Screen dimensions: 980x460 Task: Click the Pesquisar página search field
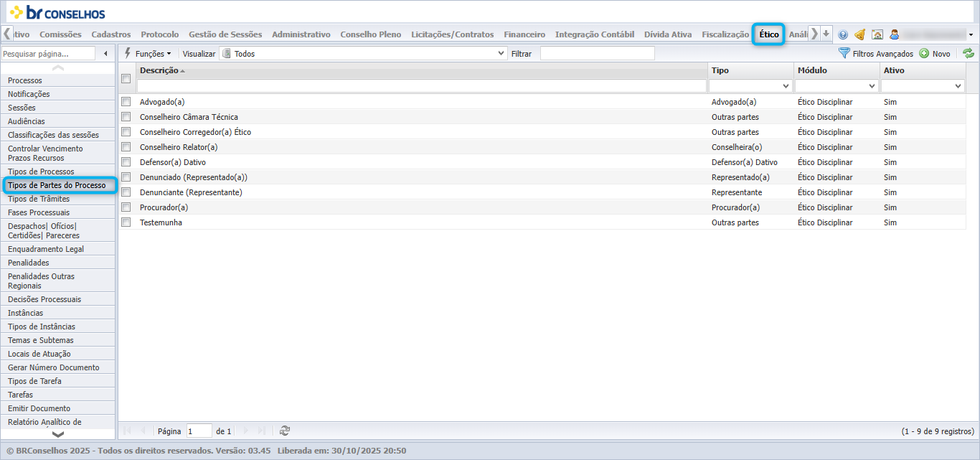(x=48, y=54)
